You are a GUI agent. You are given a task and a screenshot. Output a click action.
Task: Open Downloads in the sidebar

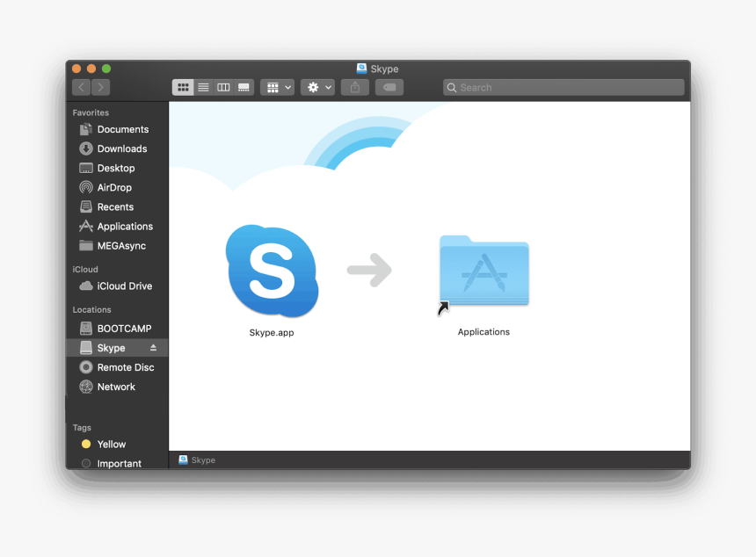[117, 148]
